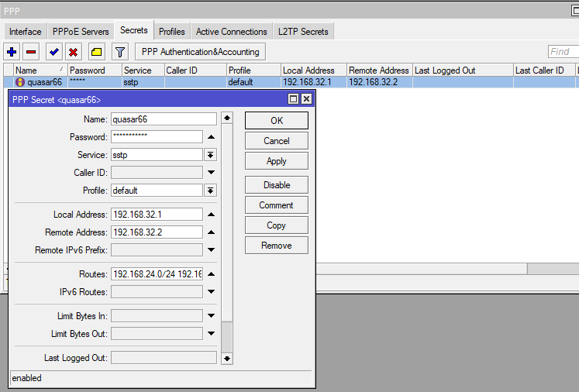579x392 pixels.
Task: Click the Local Address field 192.168.32.1
Action: (x=157, y=215)
